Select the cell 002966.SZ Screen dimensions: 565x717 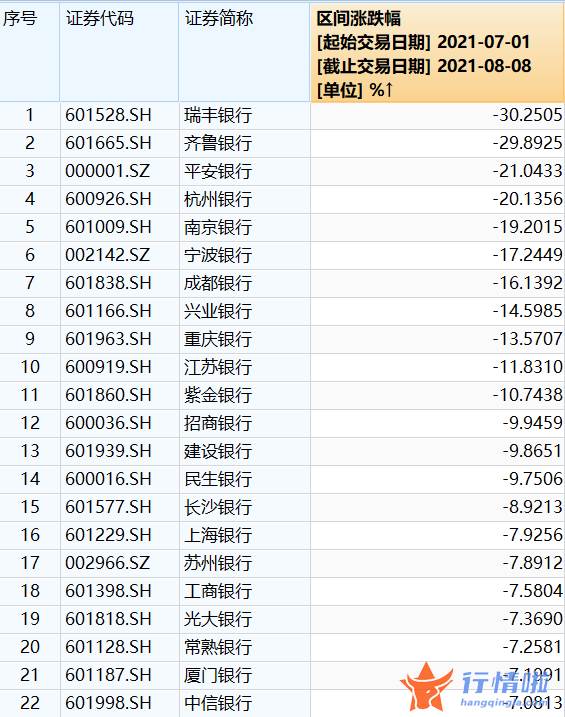click(x=119, y=563)
